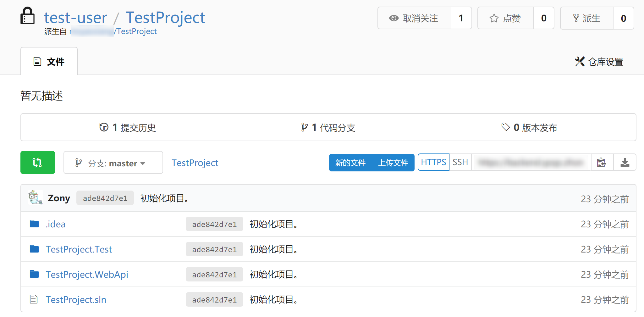Click commit message 初始化项目。 in .idea row
The image size is (644, 317).
point(273,224)
